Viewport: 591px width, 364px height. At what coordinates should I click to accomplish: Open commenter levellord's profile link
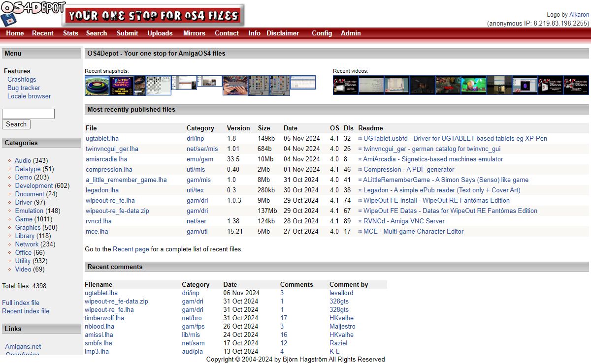tap(341, 293)
